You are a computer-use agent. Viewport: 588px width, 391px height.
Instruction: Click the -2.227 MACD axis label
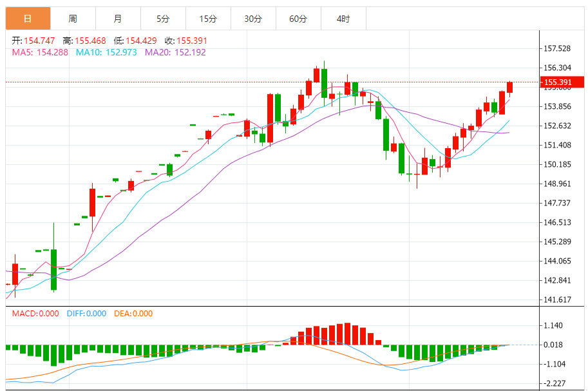555,383
